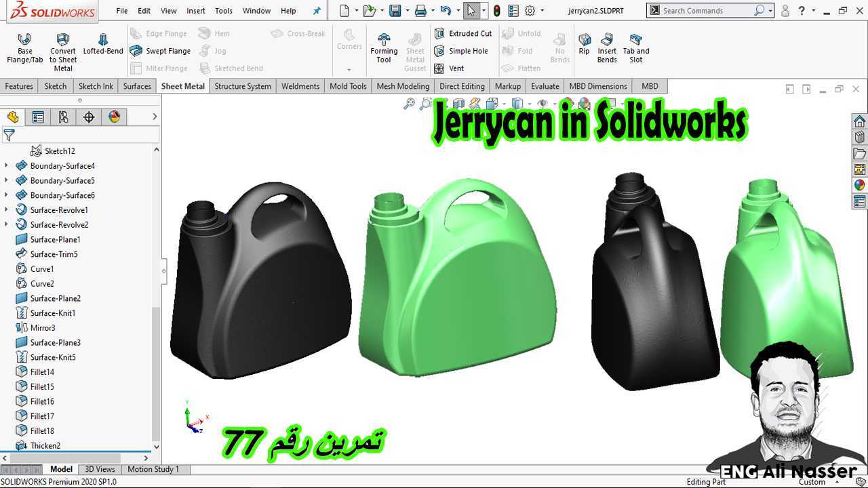Switch to the DisplayManager tab
Viewport: 868px width, 488px height.
pyautogui.click(x=114, y=117)
